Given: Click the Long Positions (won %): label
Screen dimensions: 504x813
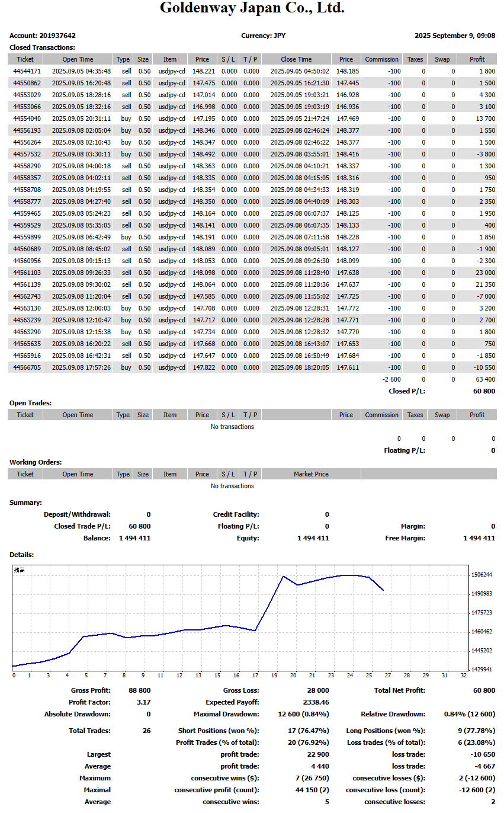Looking at the screenshot, I should click(386, 731).
